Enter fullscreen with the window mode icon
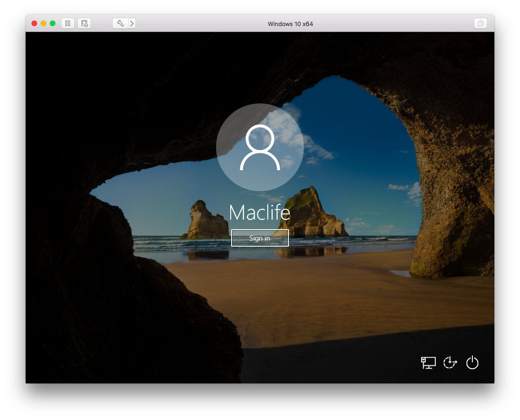 click(480, 23)
